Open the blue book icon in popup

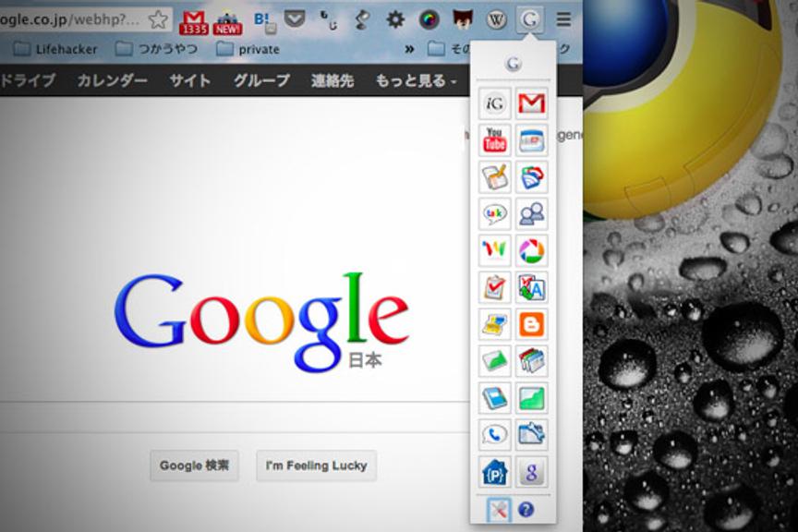click(495, 397)
